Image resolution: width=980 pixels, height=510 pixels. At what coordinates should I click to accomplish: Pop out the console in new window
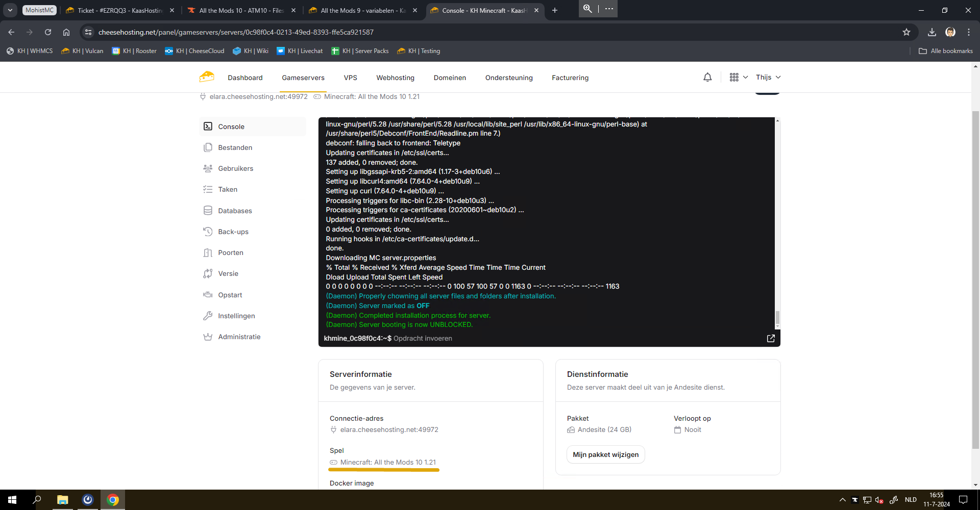(x=771, y=339)
